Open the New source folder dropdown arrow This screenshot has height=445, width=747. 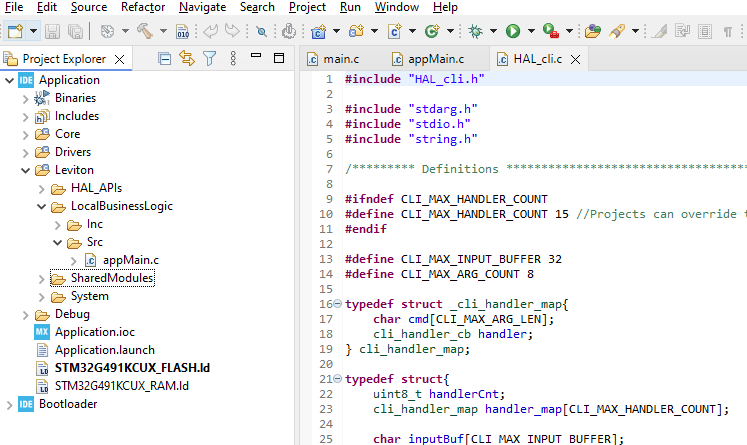coord(374,31)
